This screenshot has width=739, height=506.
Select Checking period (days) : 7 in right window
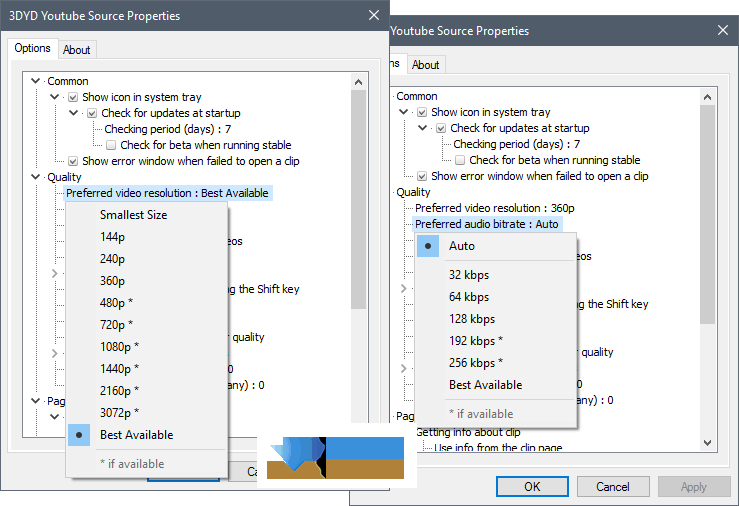pyautogui.click(x=517, y=144)
